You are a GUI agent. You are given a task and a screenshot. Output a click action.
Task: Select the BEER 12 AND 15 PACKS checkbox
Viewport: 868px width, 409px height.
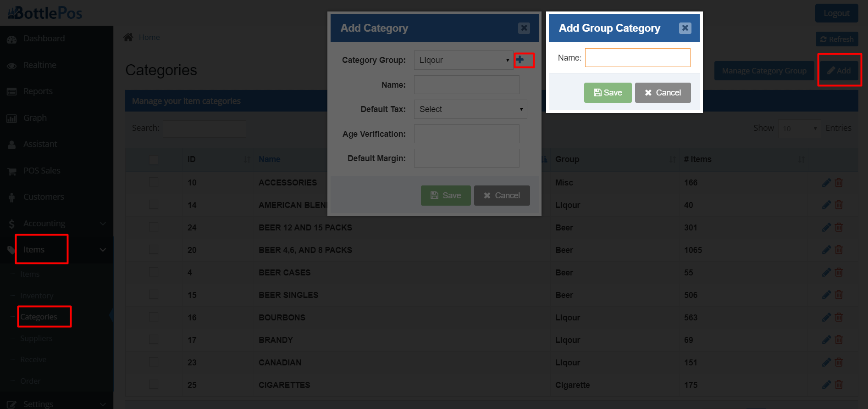tap(154, 227)
